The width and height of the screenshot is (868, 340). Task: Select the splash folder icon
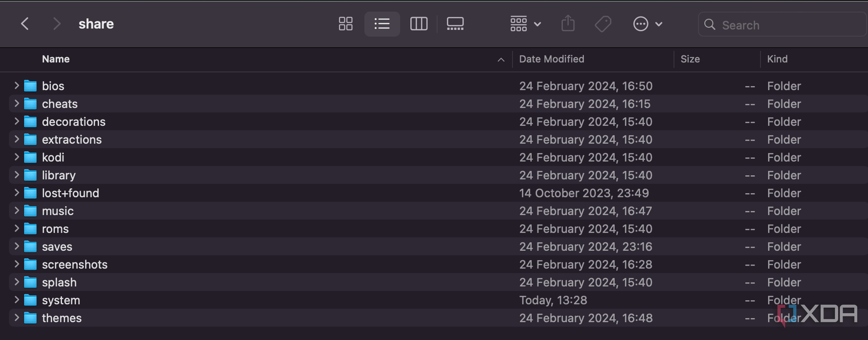pyautogui.click(x=30, y=282)
